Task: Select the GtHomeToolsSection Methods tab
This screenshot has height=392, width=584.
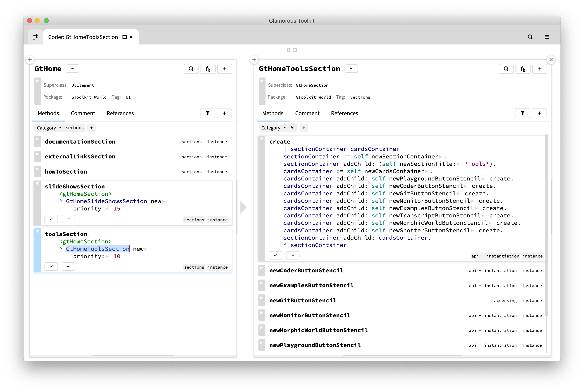Action: click(x=273, y=113)
